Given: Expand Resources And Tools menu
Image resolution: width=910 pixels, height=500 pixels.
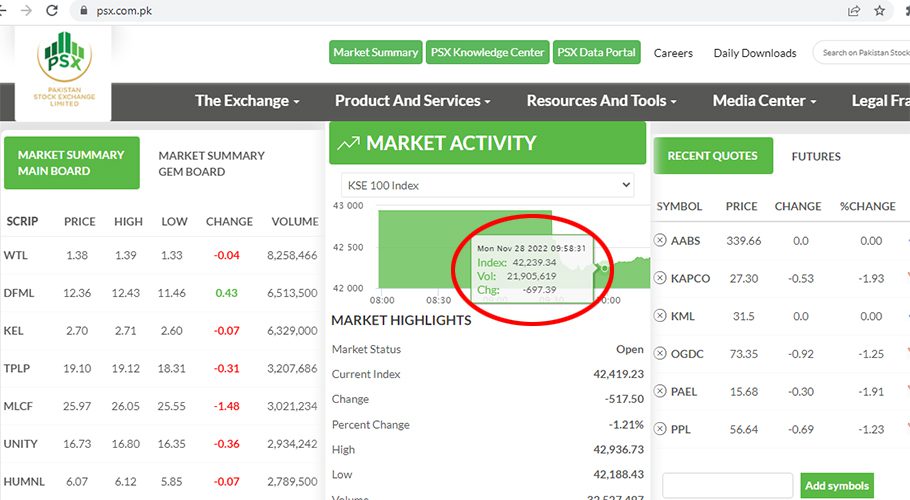Looking at the screenshot, I should click(602, 101).
